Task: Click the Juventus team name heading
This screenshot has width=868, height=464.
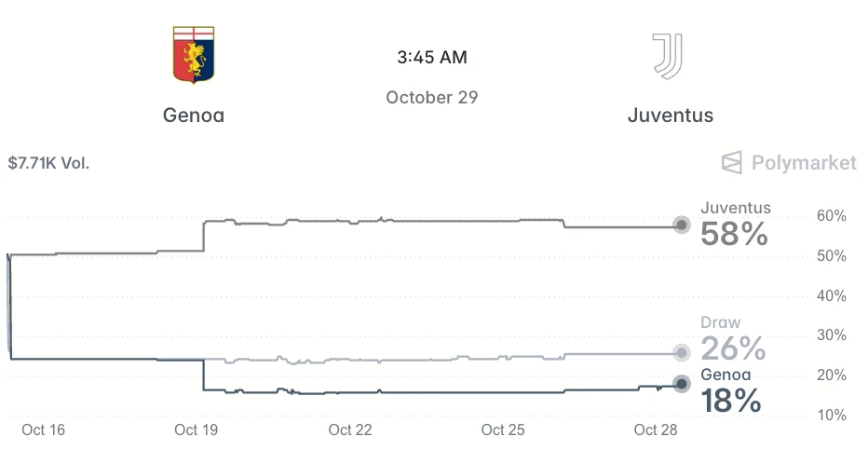Action: (x=671, y=116)
